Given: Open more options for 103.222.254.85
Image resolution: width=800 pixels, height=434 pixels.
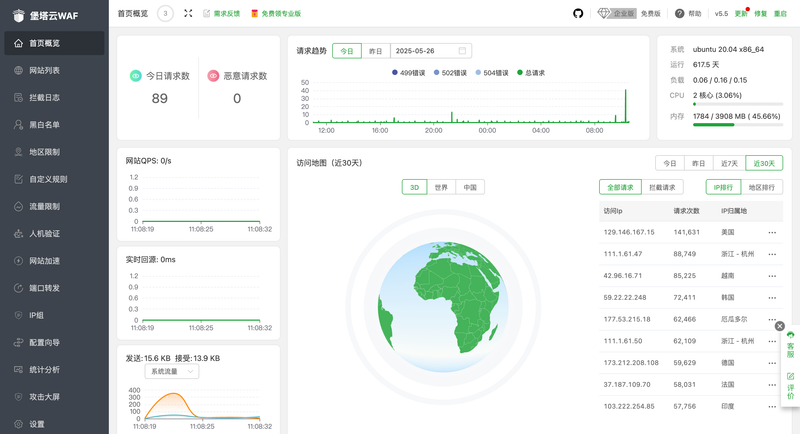Looking at the screenshot, I should coord(772,406).
